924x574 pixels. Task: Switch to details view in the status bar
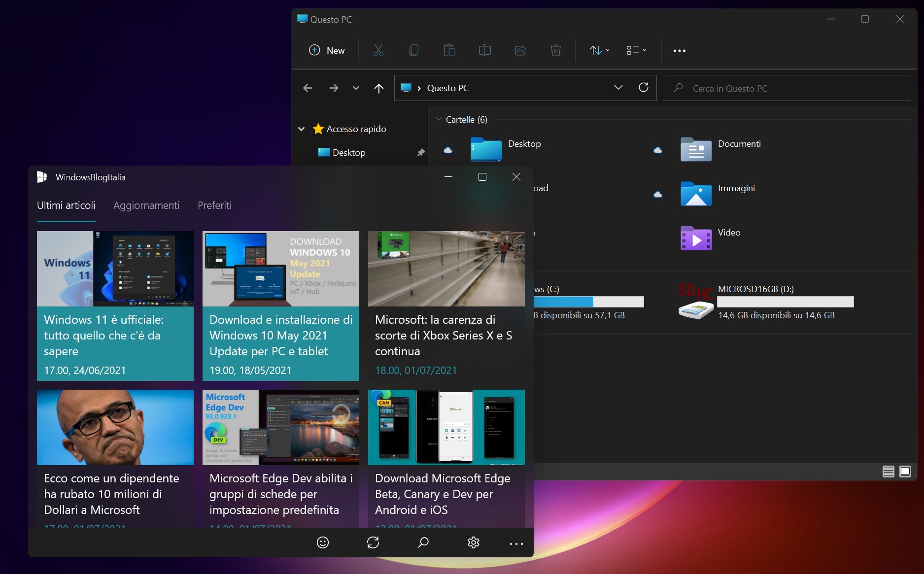click(888, 472)
